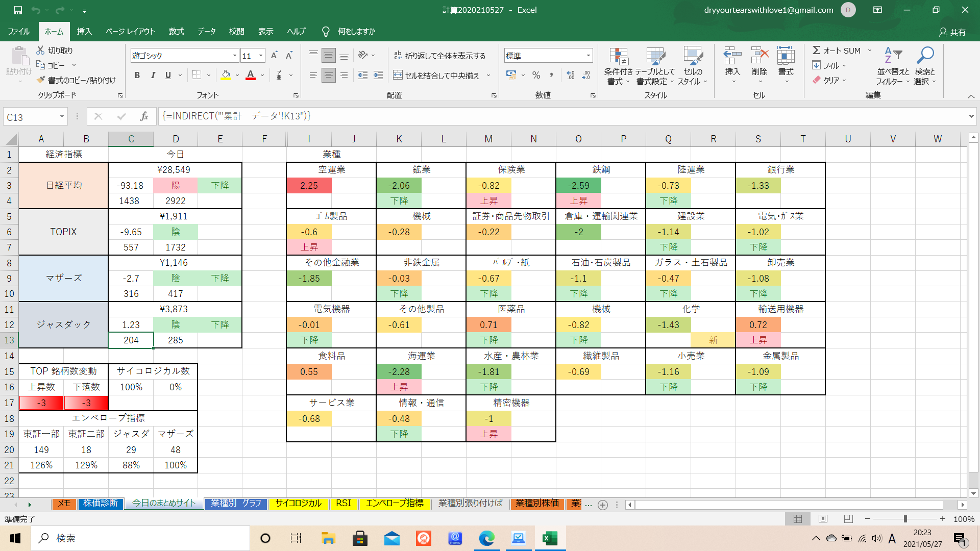Open Excel from the Windows taskbar

tap(550, 538)
